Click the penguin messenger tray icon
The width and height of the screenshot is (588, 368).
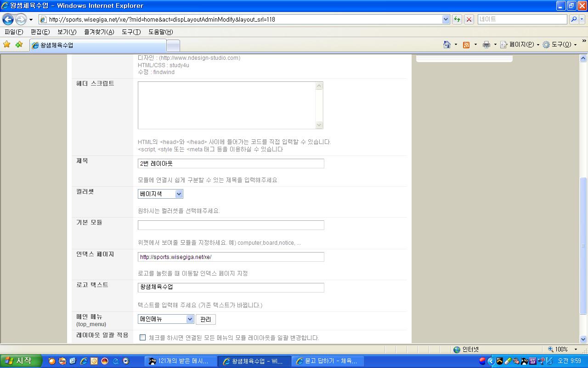tap(524, 361)
